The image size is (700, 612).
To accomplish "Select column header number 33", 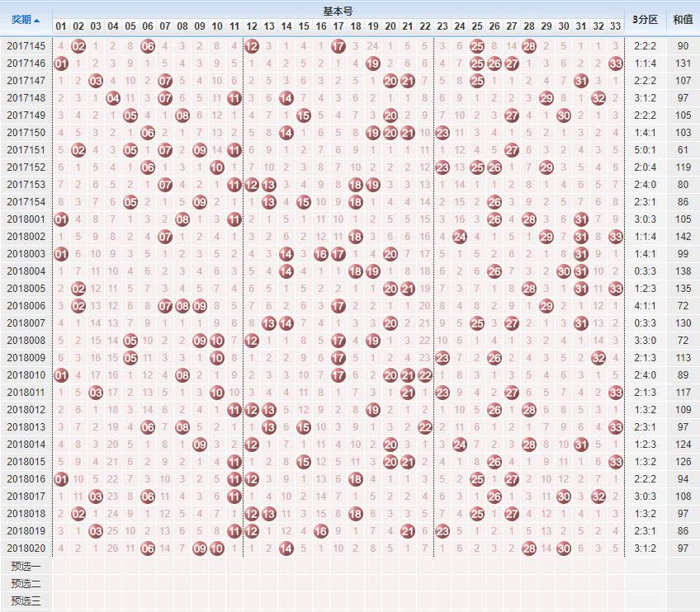I will [x=616, y=26].
